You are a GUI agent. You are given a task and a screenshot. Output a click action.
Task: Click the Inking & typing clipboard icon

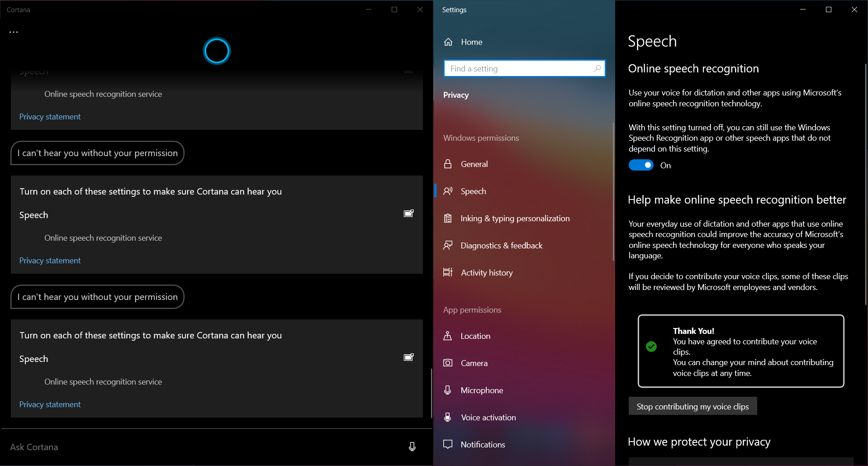point(448,218)
